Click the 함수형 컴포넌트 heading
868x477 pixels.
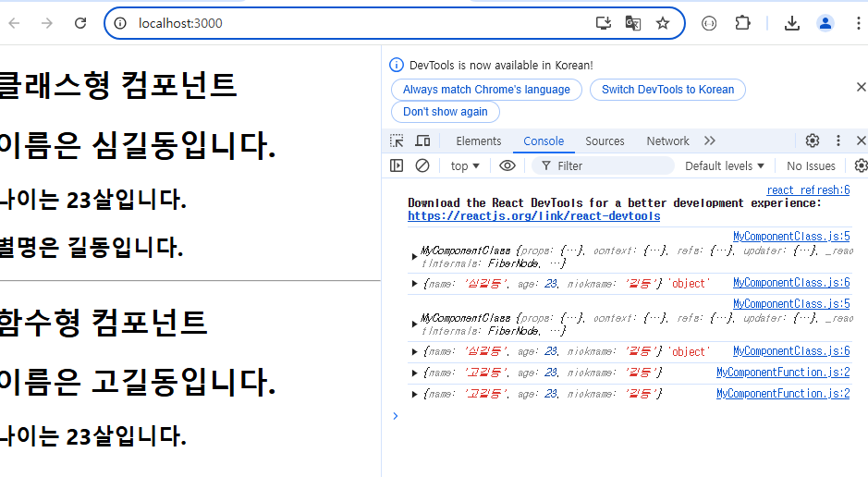[104, 322]
